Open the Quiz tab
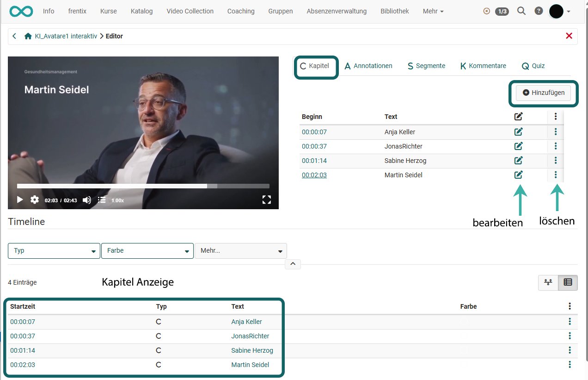The width and height of the screenshot is (588, 380). pos(533,66)
